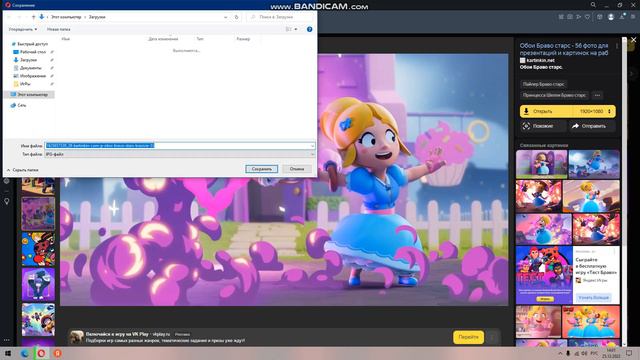Collapse folders via Скрыть папки
Viewport: 640px width, 360px height.
(22, 170)
